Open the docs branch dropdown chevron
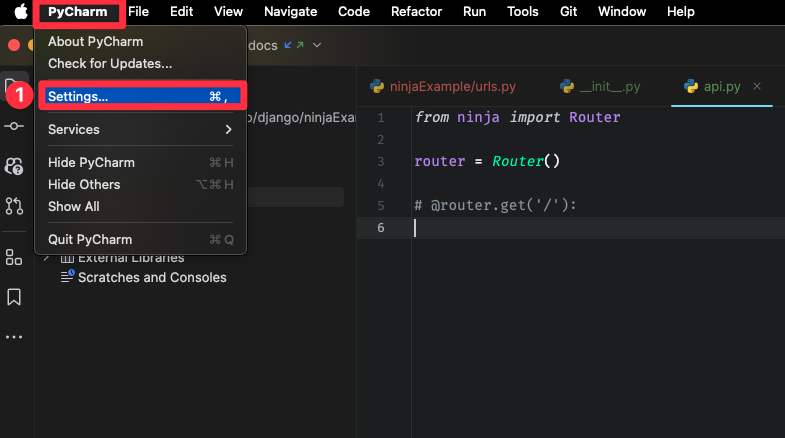785x438 pixels. point(317,45)
